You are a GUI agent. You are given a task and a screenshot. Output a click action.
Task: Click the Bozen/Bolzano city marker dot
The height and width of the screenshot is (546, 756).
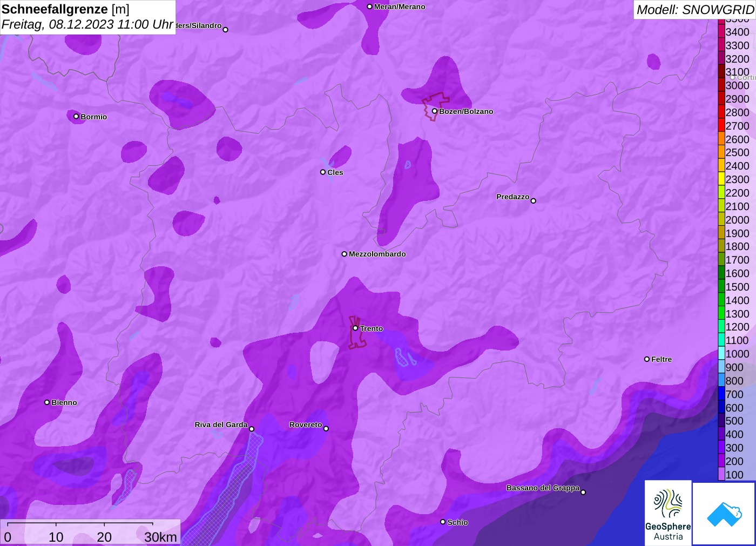pyautogui.click(x=434, y=111)
